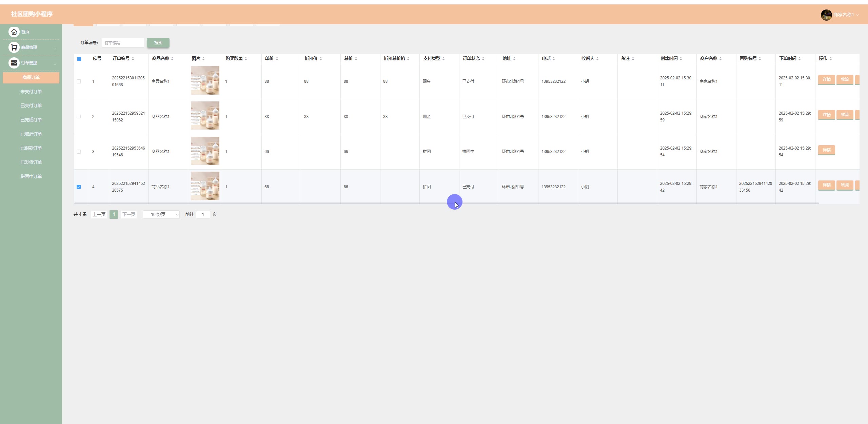Click the 搜索 search button

[158, 43]
